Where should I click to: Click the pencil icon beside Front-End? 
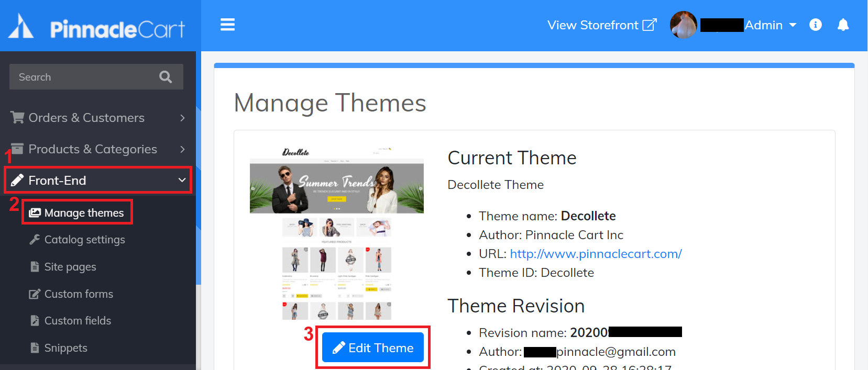17,180
